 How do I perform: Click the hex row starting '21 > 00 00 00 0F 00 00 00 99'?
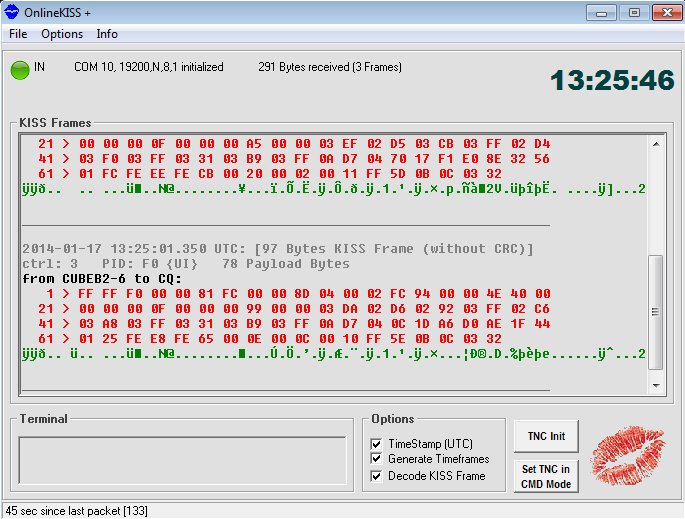294,309
